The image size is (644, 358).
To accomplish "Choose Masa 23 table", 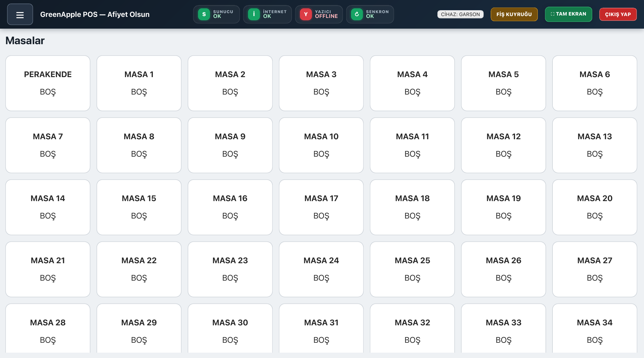I will [x=230, y=269].
